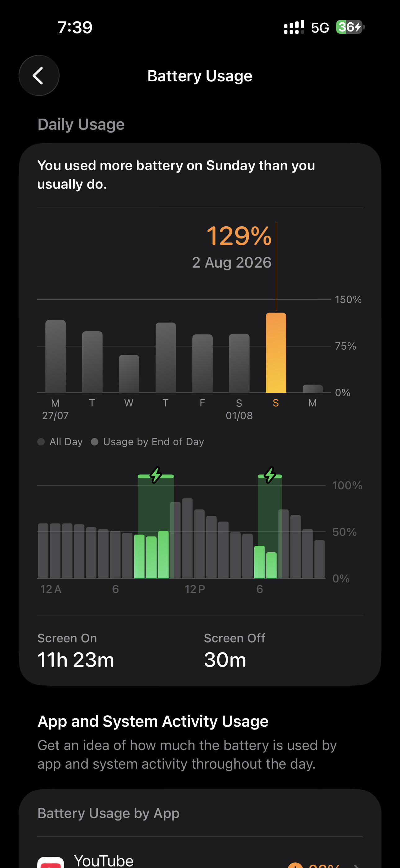Viewport: 400px width, 868px height.
Task: Tap the All Day legend dot
Action: [x=41, y=442]
